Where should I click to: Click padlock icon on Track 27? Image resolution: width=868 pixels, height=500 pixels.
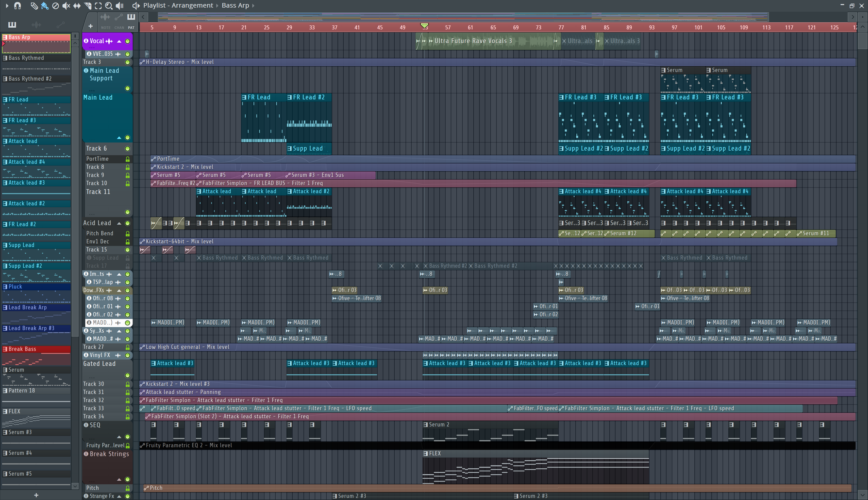(128, 347)
